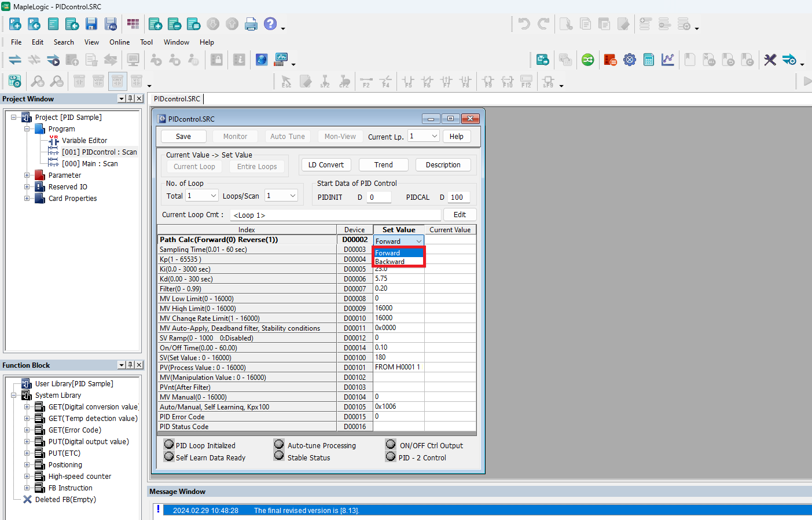Open the Online menu
The width and height of the screenshot is (812, 520).
119,42
